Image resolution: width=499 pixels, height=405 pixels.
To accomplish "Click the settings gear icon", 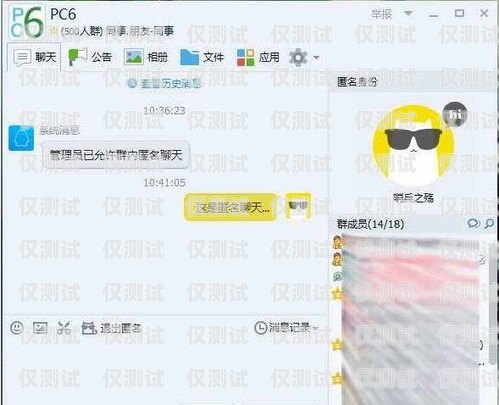I will click(298, 57).
